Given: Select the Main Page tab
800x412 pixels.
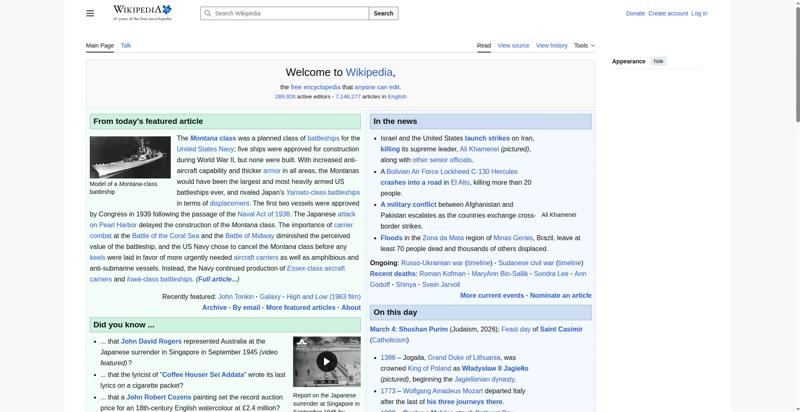Looking at the screenshot, I should [x=100, y=45].
